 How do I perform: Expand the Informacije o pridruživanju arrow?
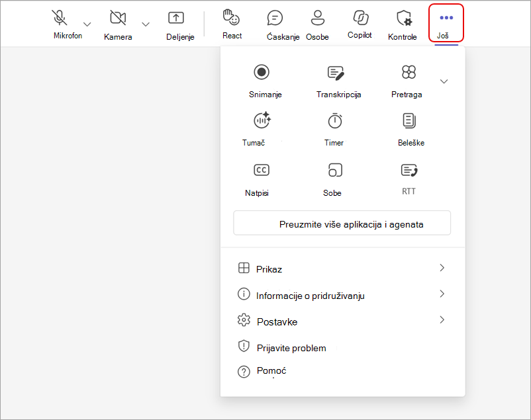(x=442, y=294)
